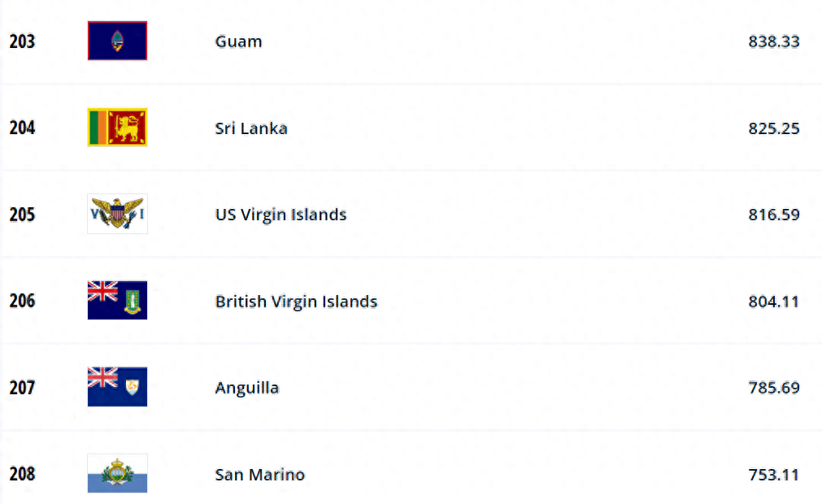This screenshot has width=822, height=504.
Task: Click Guam's 838.33 points value
Action: click(x=774, y=41)
